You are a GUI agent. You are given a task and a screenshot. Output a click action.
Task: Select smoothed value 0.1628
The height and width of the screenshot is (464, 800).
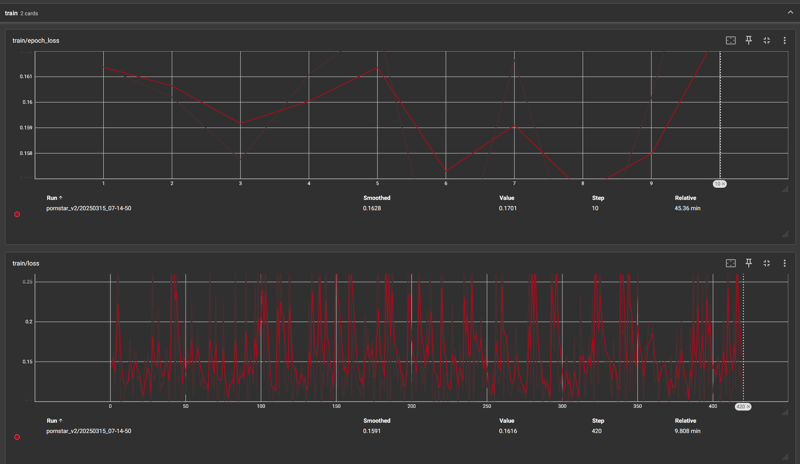pos(372,208)
